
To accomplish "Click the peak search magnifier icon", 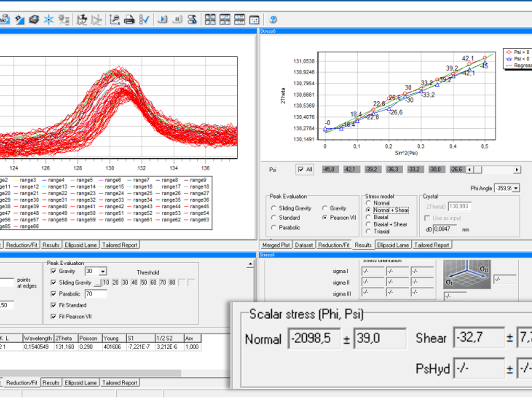I will click(114, 20).
